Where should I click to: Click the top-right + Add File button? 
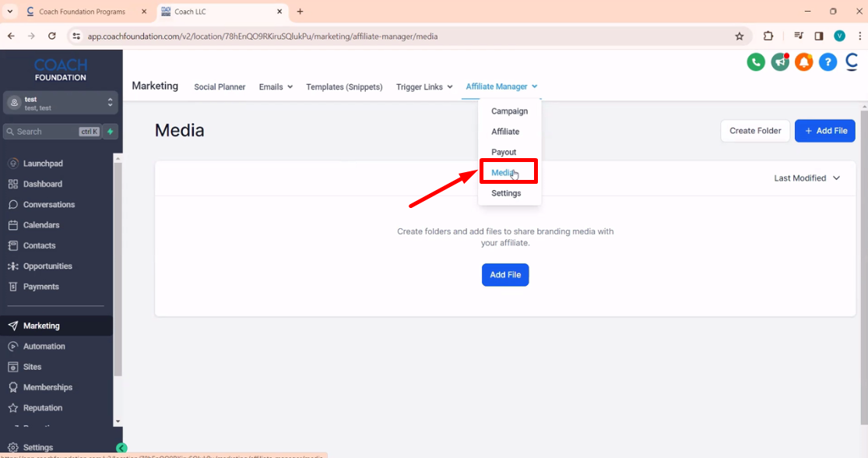(825, 131)
